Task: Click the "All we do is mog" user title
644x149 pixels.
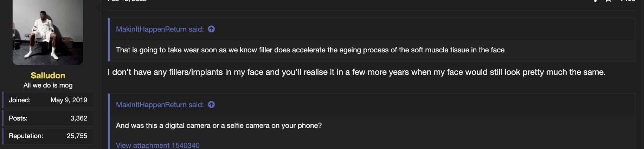Action: 48,85
